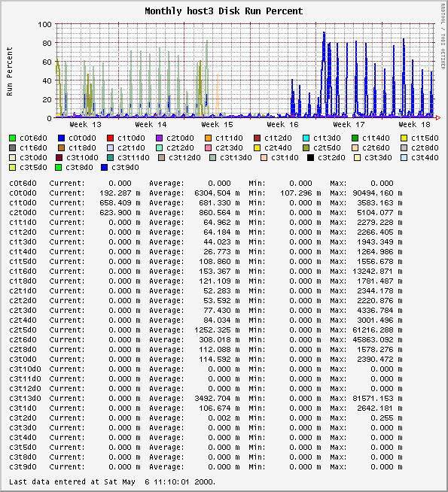
Task: Click the y-axis value 100
Action: tap(45, 24)
